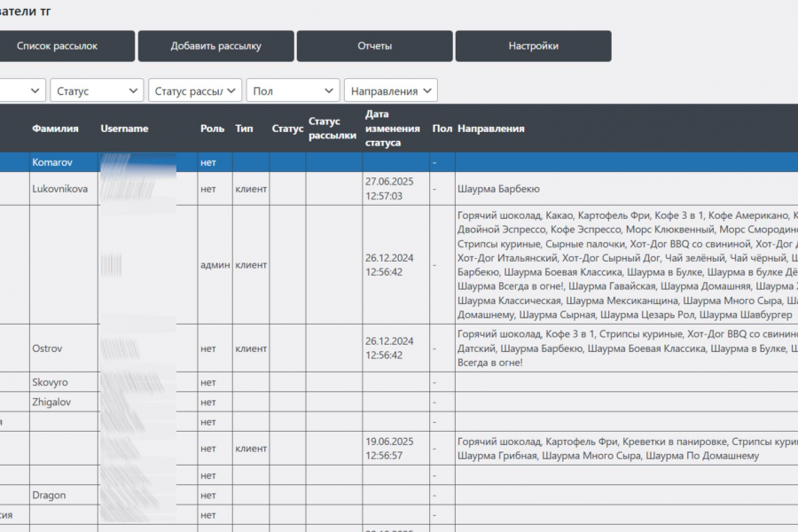Click the Дата изменения статуса column header

[393, 129]
